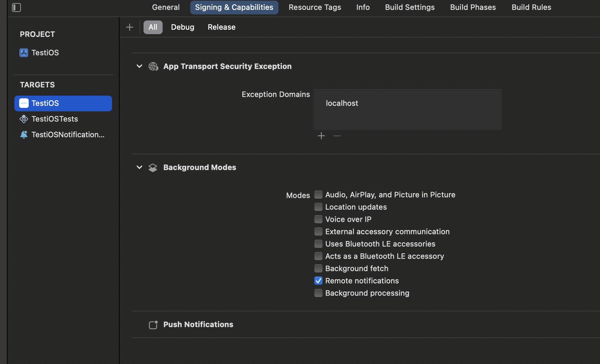Remove the selected exception domain
This screenshot has width=600, height=364.
(x=337, y=136)
